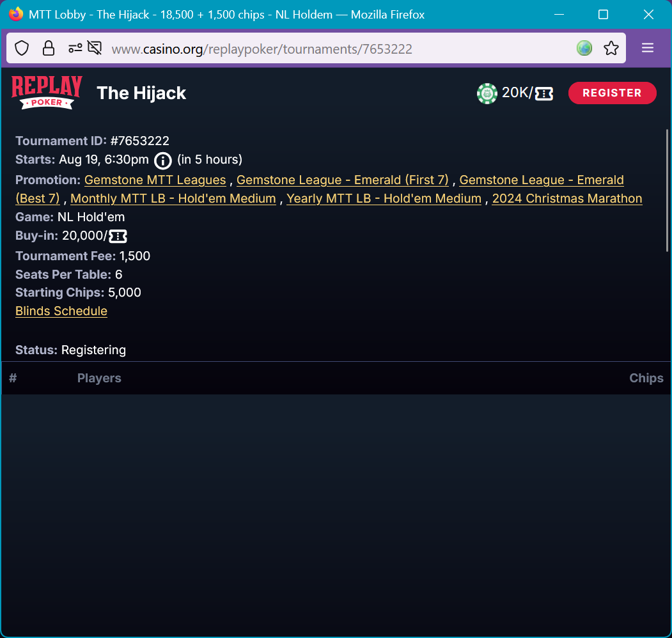
Task: Click the Starts time Aug 19, 6:30pm
Action: pyautogui.click(x=104, y=159)
